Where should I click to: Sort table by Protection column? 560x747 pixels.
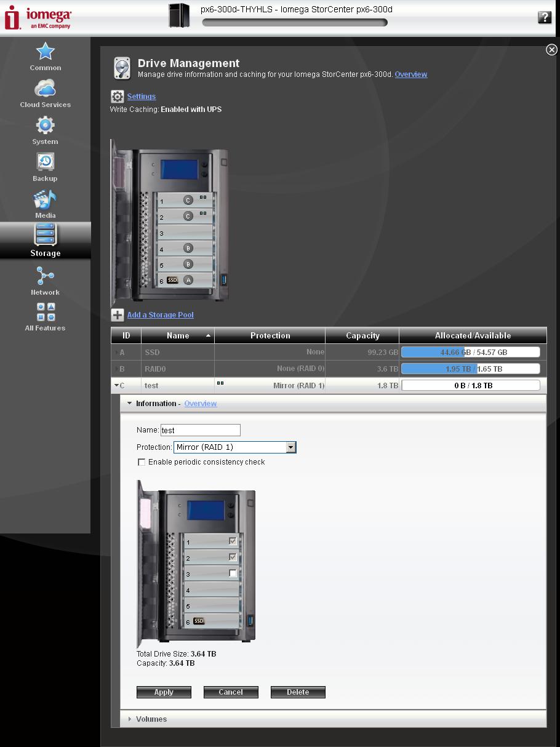coord(270,335)
